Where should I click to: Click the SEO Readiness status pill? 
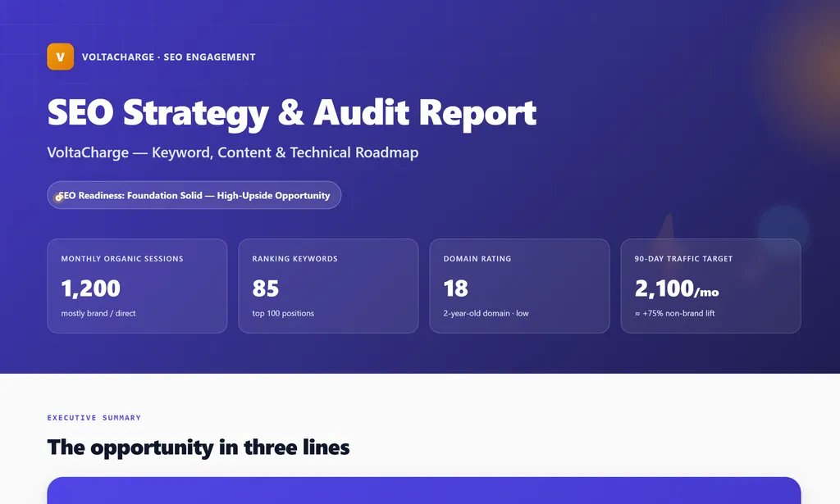pyautogui.click(x=194, y=195)
